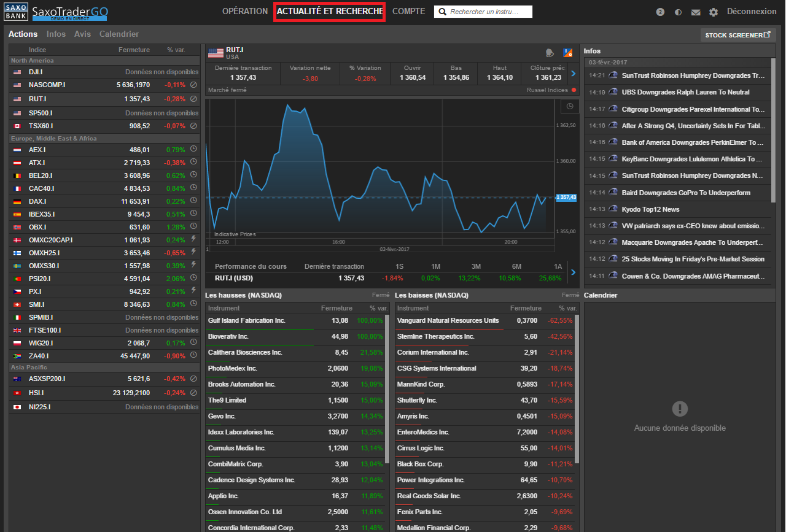The image size is (786, 532).
Task: Expand more quote fields with the blue arrow
Action: tap(573, 74)
